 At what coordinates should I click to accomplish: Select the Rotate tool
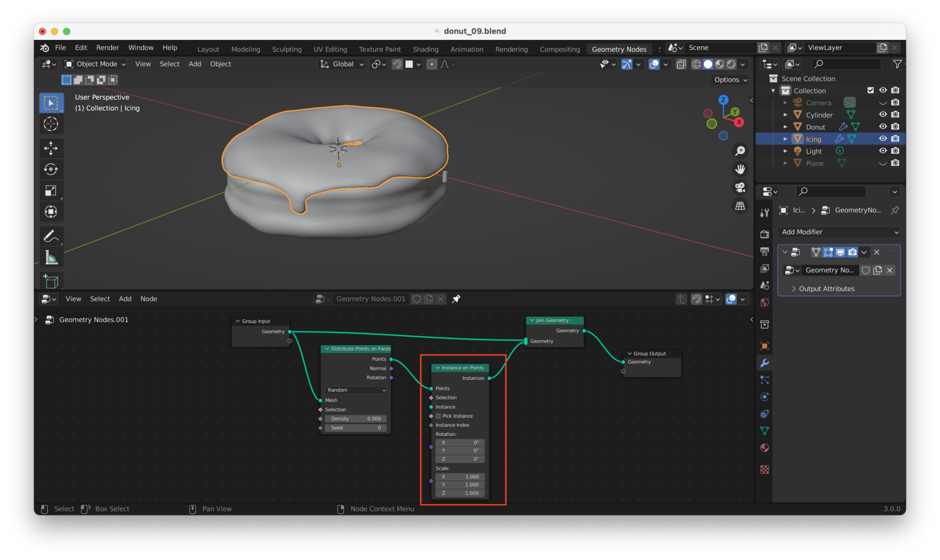click(51, 169)
